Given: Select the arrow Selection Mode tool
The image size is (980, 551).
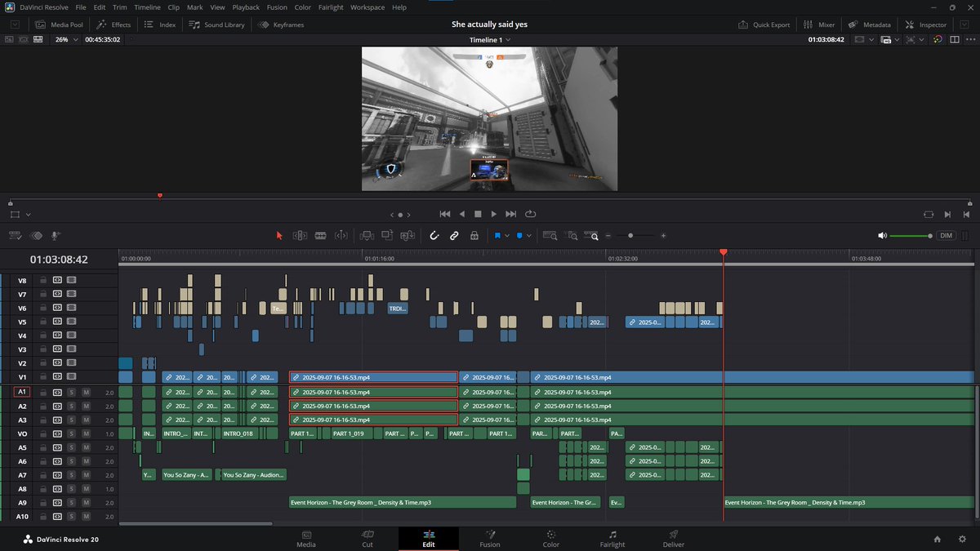Looking at the screenshot, I should 279,235.
